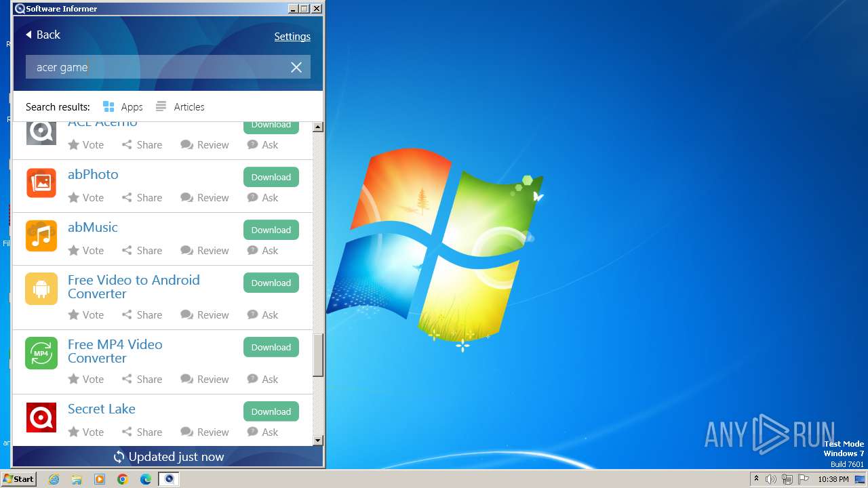
Task: Write a review for Secret Lake
Action: [x=205, y=432]
